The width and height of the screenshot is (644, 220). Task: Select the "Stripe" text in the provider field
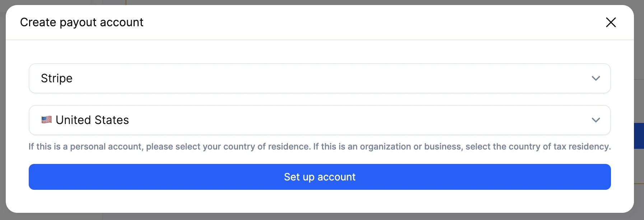click(x=57, y=78)
